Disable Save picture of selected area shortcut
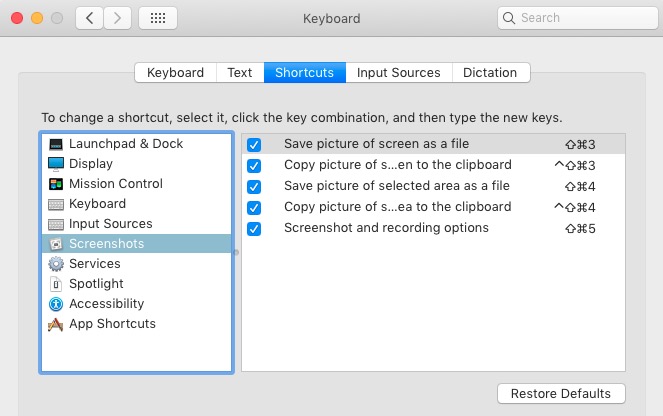This screenshot has width=663, height=416. pyautogui.click(x=254, y=186)
